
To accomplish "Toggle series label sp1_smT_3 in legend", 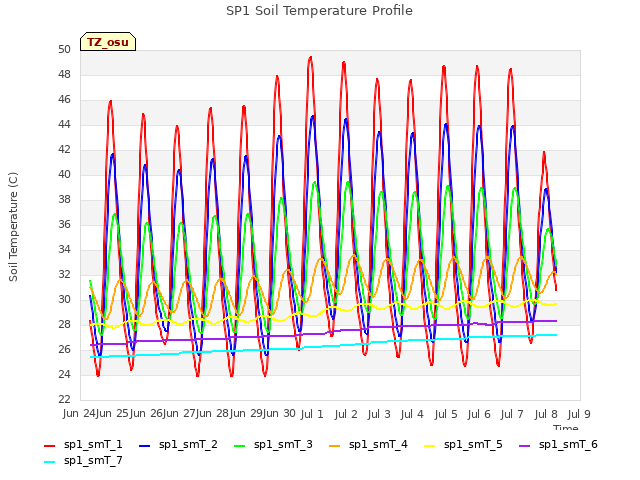I will tap(283, 444).
